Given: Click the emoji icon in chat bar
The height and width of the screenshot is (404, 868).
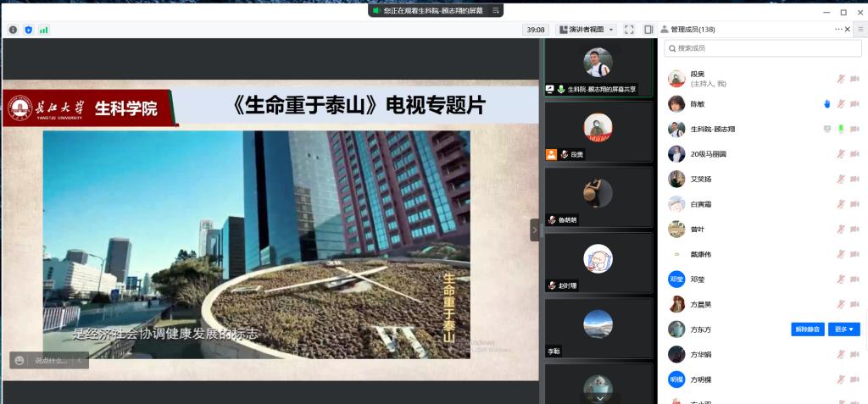Looking at the screenshot, I should coord(20,360).
